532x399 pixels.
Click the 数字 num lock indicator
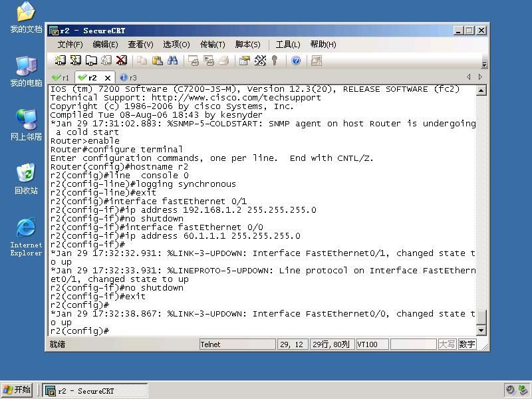[467, 344]
